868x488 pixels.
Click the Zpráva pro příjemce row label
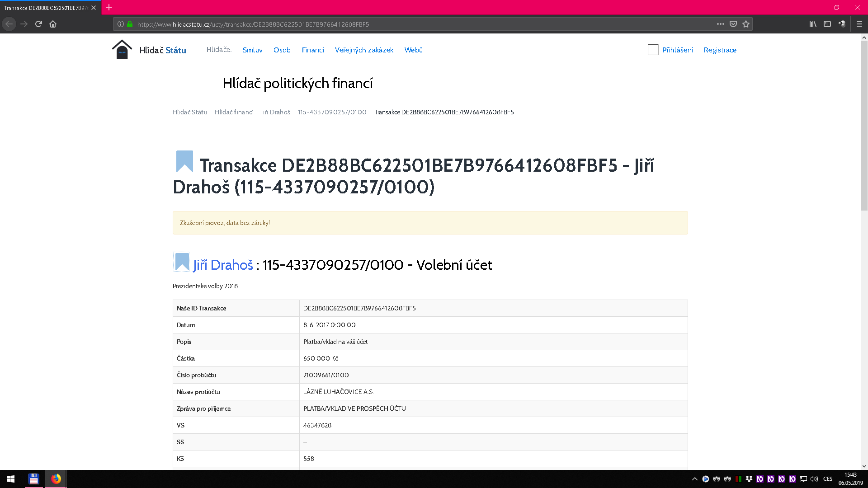[203, 408]
